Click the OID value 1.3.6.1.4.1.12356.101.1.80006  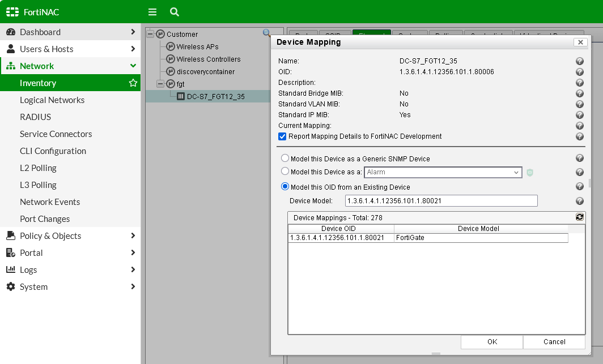click(x=447, y=72)
